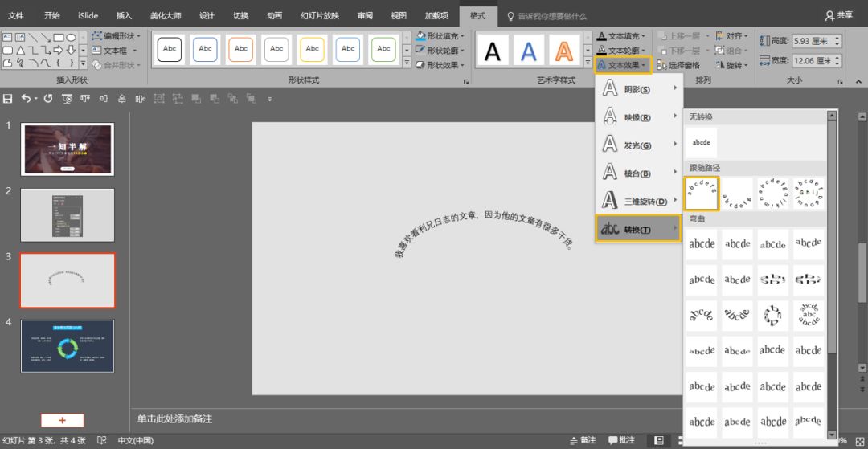
Task: Apply the orange outlined WordArt style
Action: [564, 51]
